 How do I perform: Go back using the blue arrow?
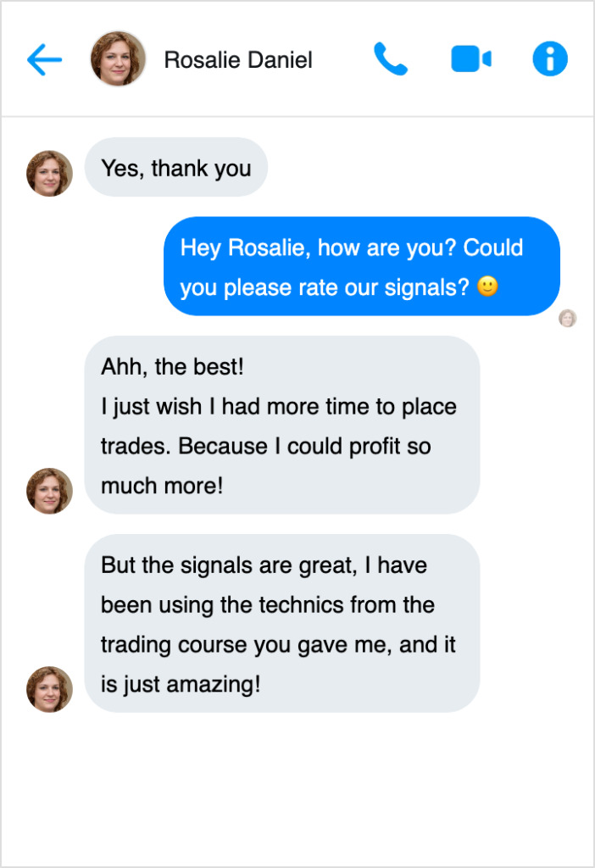click(x=44, y=59)
